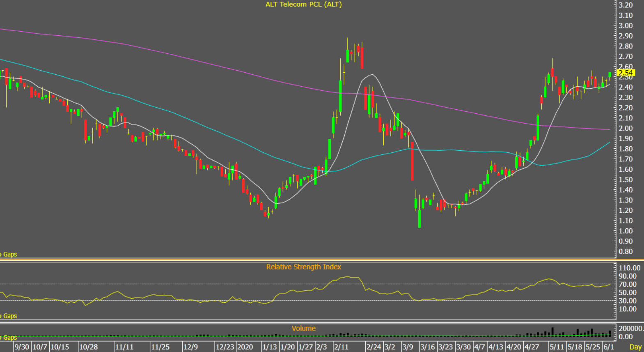
Task: Select the 1/20 date label
Action: 288,347
